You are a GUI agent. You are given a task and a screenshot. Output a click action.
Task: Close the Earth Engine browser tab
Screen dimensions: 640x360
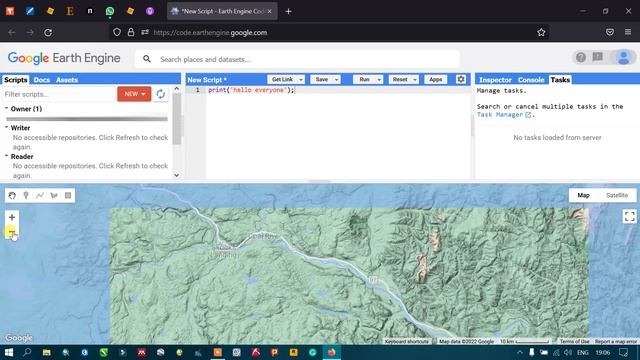click(269, 11)
